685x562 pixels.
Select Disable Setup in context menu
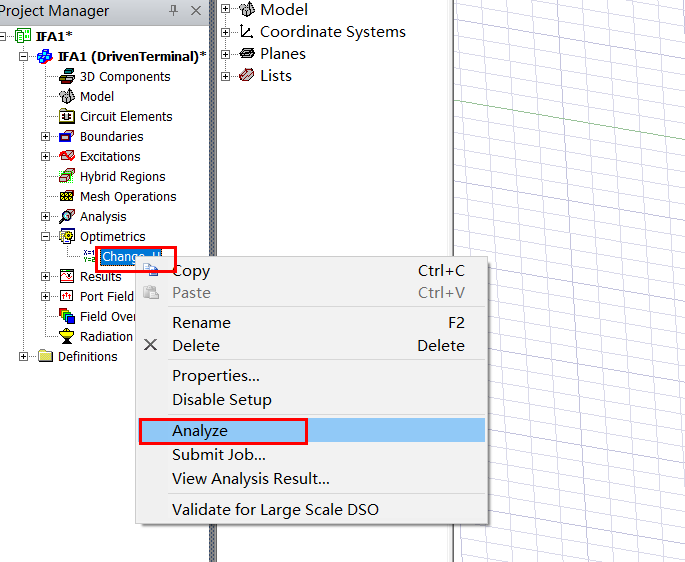312,399
